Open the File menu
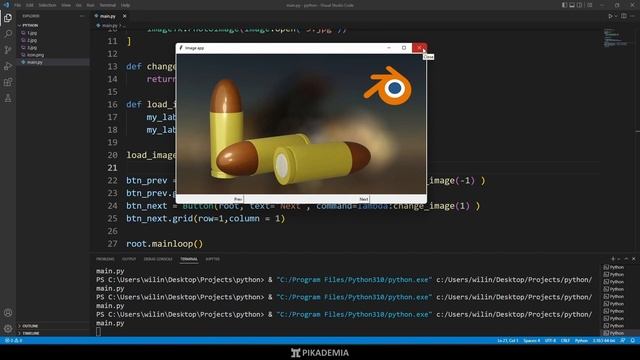 [x=18, y=5]
